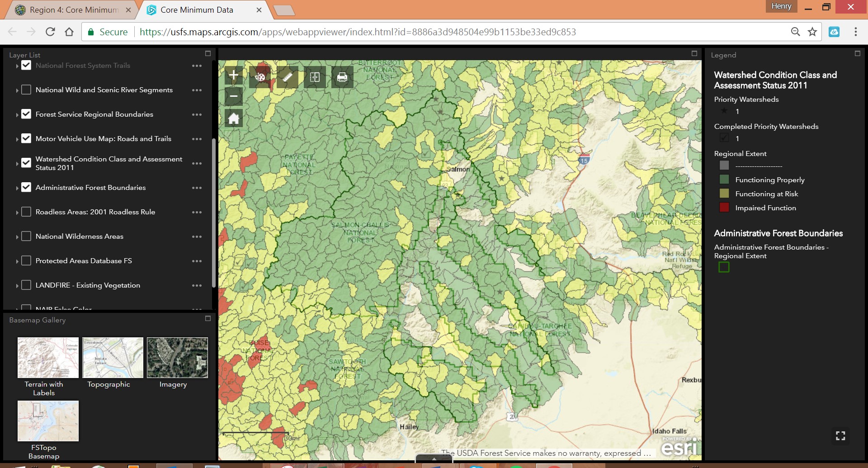The image size is (868, 468).
Task: Zoom out of the map
Action: pos(233,96)
